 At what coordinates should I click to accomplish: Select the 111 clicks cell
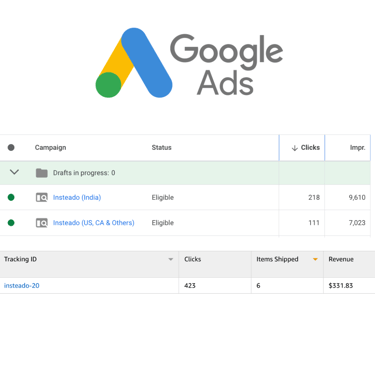click(314, 223)
